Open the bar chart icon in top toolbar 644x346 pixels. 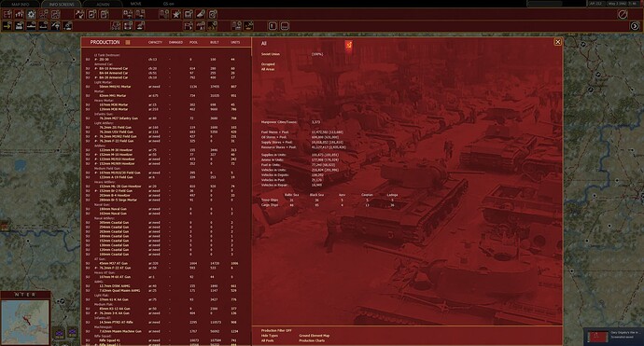(20, 14)
